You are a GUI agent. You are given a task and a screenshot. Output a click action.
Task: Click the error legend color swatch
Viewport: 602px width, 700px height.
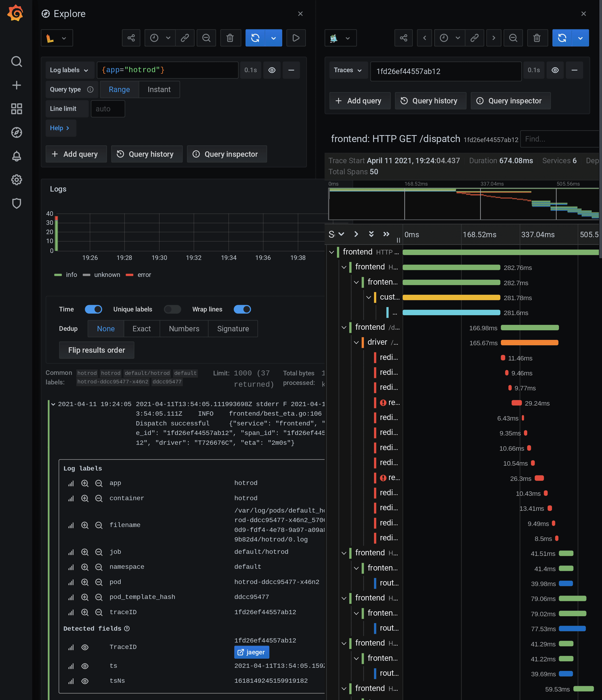129,275
